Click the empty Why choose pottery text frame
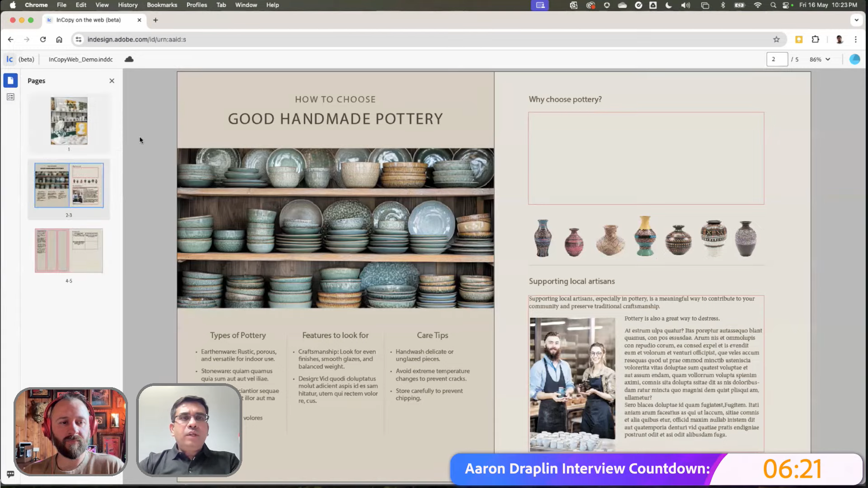Screen dimensions: 868x488 click(x=646, y=158)
